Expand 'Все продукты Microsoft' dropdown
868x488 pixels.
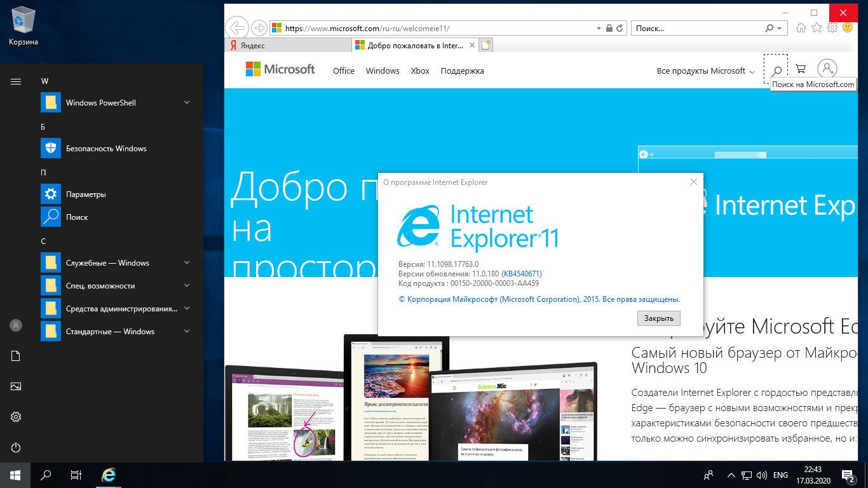[x=706, y=71]
